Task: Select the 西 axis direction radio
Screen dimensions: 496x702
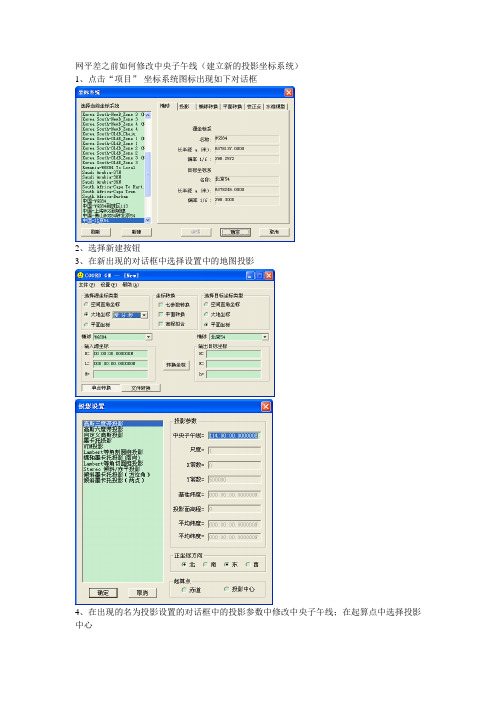Action: 248,565
